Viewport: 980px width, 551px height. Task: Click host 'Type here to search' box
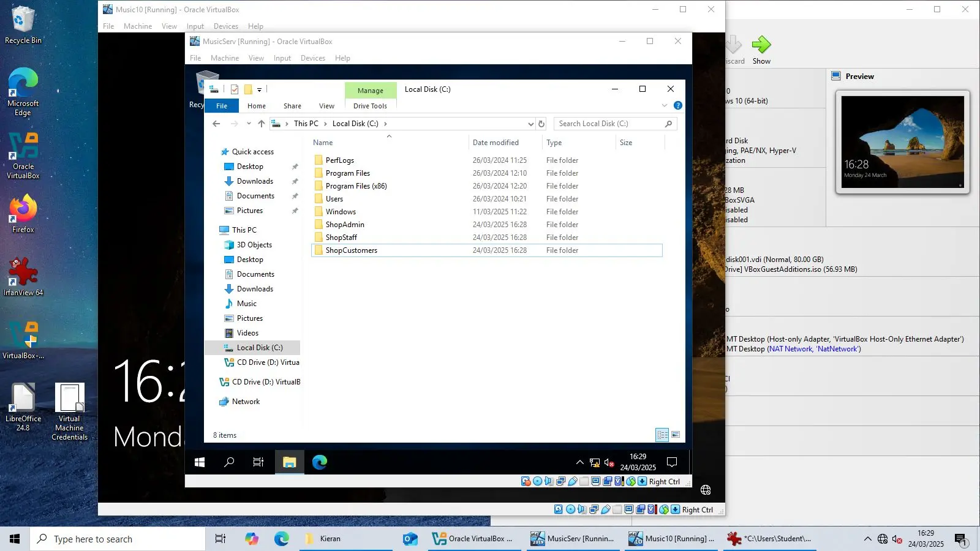(x=118, y=539)
